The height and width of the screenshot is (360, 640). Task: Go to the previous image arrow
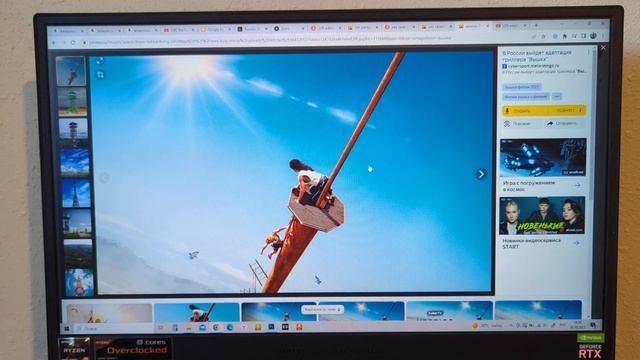click(104, 178)
